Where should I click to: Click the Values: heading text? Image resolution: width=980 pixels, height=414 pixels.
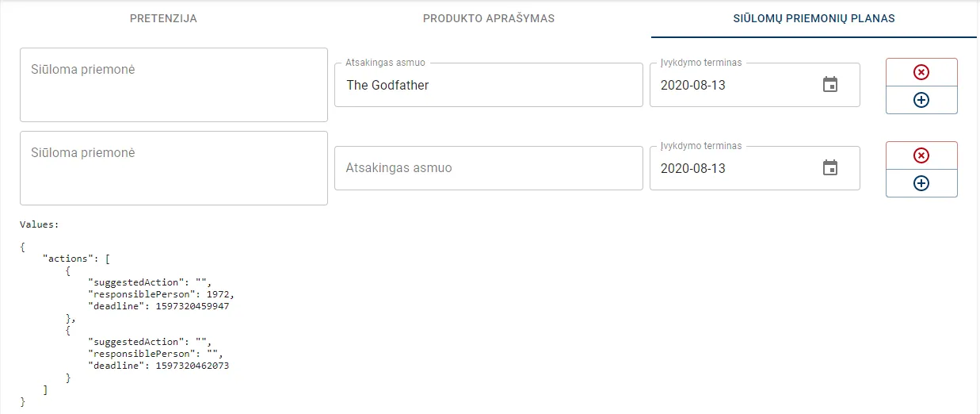(x=40, y=224)
